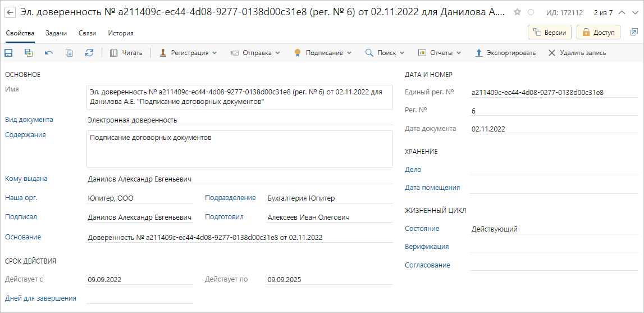Click the ИД: 172112 text
Screen dimensions: 644x313
click(x=565, y=12)
